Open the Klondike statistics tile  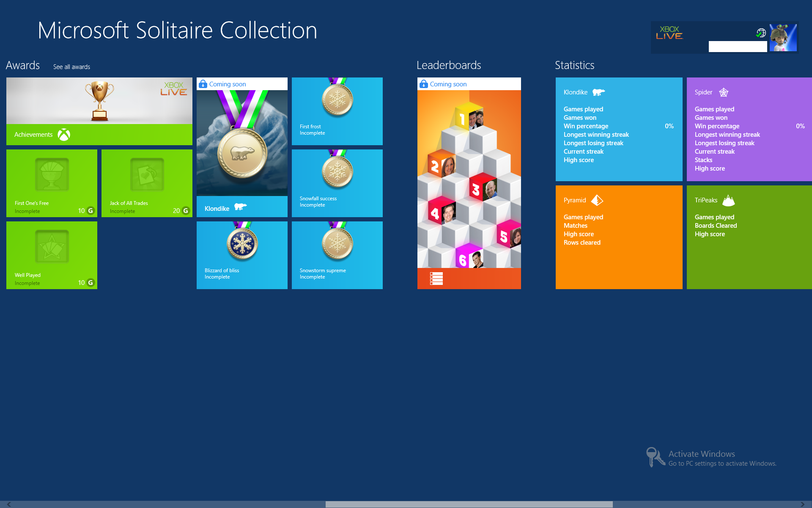[x=619, y=129]
